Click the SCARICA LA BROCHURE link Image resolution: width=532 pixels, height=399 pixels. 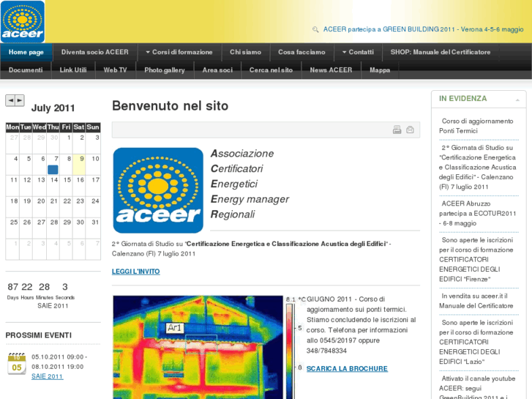(x=347, y=369)
